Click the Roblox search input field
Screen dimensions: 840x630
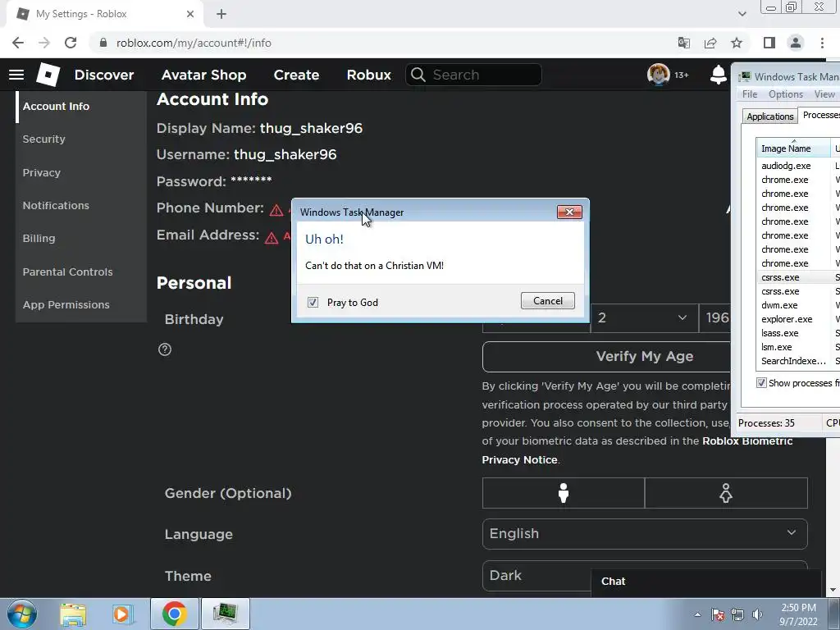click(473, 75)
